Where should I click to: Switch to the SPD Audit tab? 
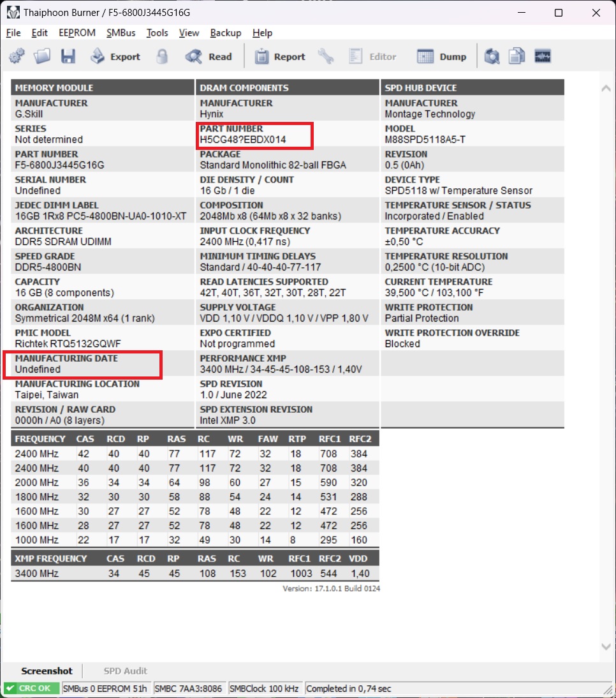coord(125,671)
